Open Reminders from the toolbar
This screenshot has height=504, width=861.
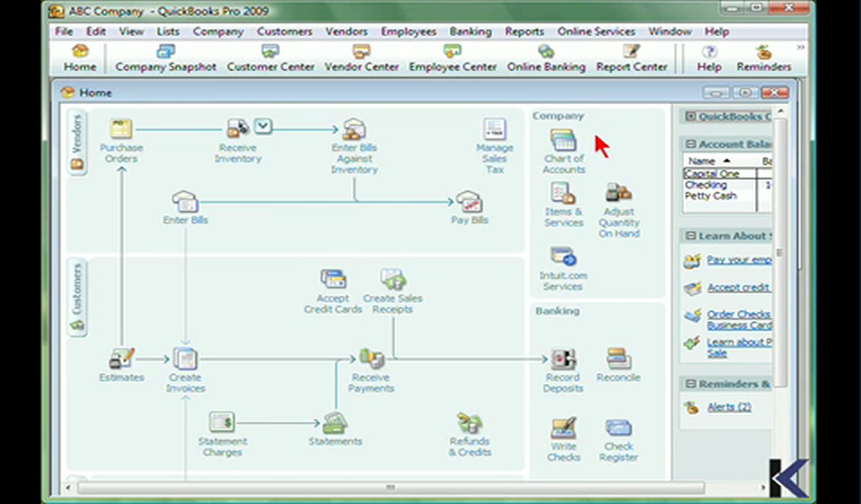click(x=763, y=59)
